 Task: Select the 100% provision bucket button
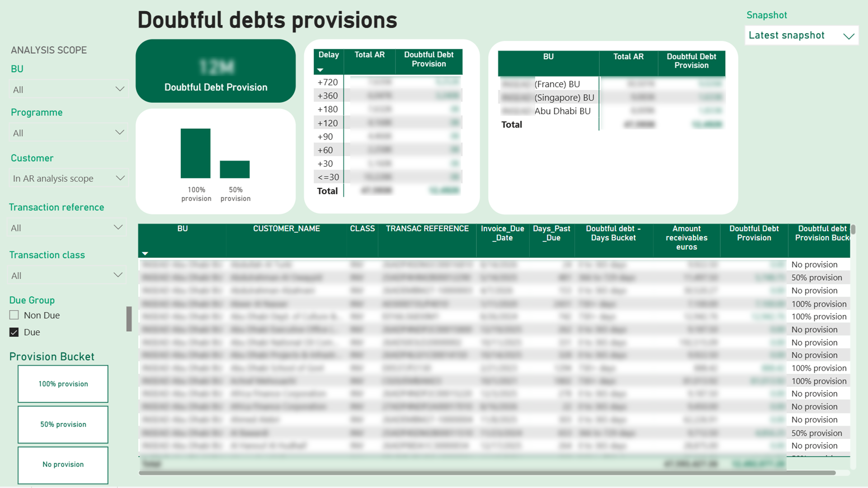(x=63, y=384)
